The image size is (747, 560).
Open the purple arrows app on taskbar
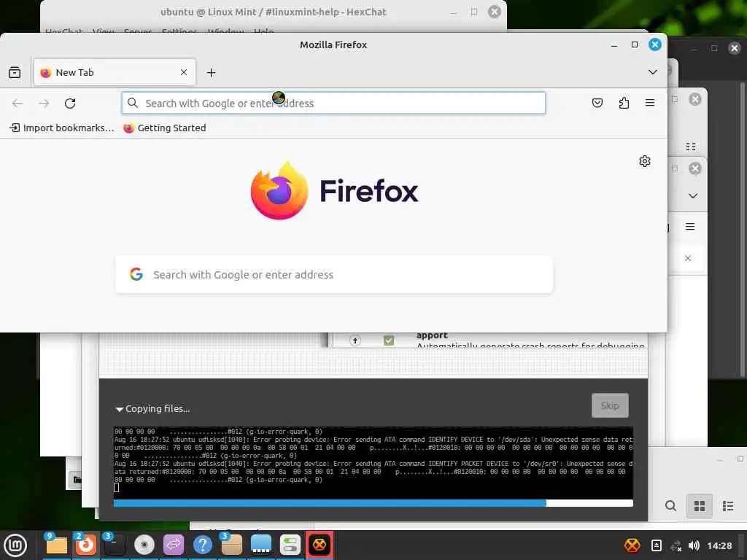174,545
